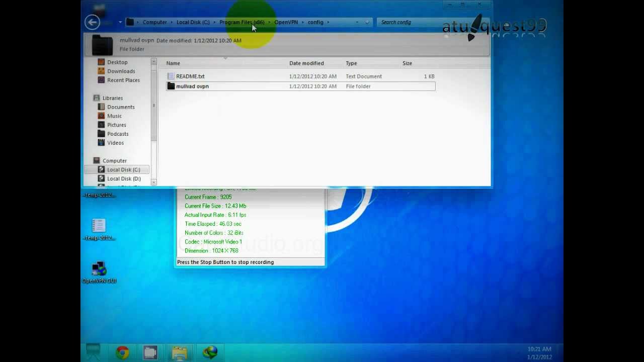The height and width of the screenshot is (362, 644).
Task: Open Local Disk (D:) in sidebar
Action: point(123,179)
